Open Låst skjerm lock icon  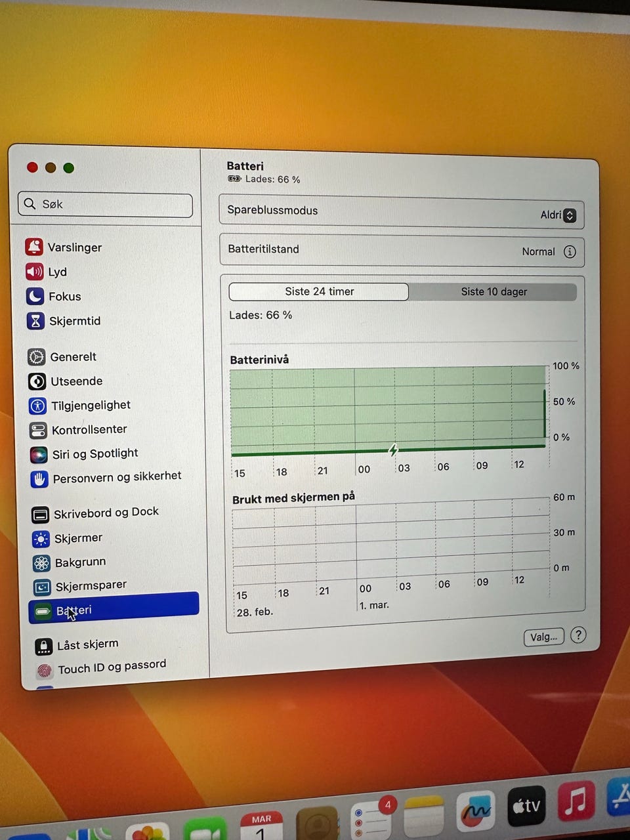pos(43,646)
